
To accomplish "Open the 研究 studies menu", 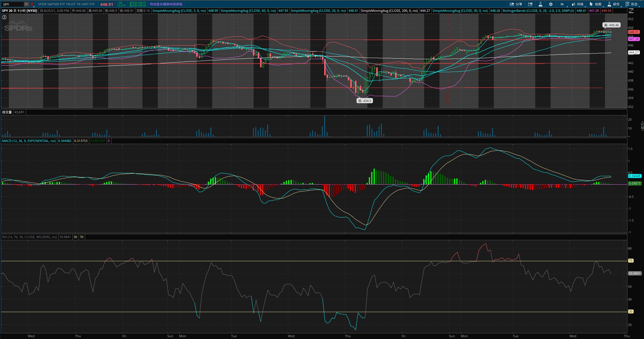I will coord(614,4).
